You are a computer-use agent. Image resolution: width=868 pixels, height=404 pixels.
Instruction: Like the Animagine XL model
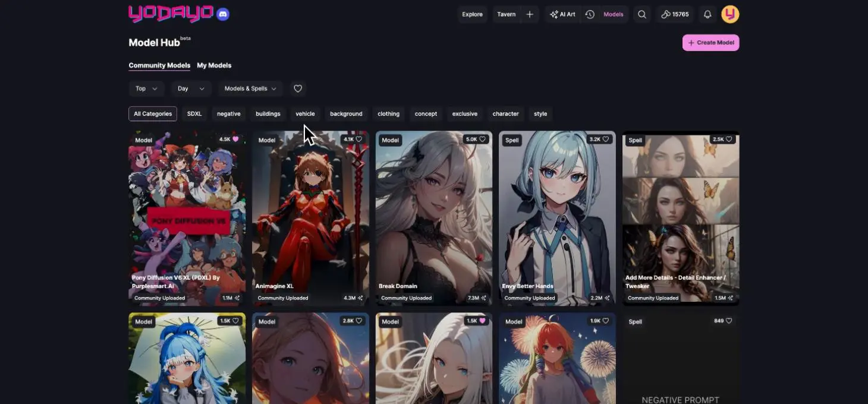tap(358, 139)
